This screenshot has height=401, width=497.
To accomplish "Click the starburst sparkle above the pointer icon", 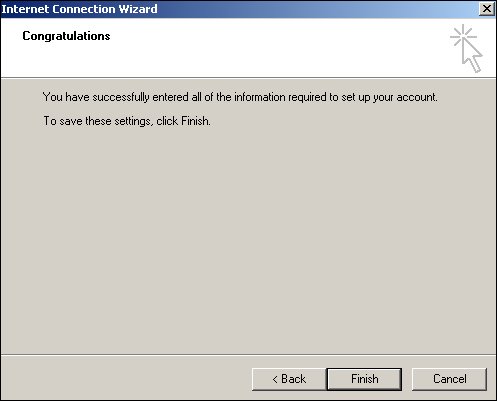I will pyautogui.click(x=463, y=36).
